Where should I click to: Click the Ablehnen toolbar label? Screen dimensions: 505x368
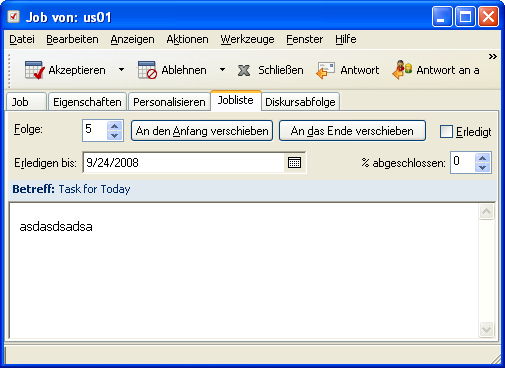(184, 70)
